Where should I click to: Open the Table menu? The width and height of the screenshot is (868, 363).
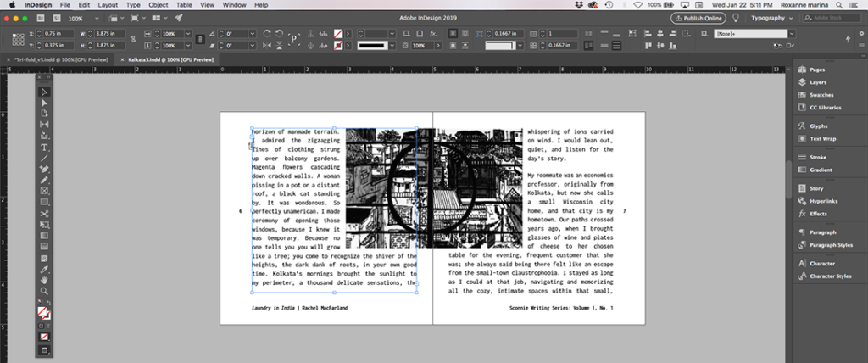pos(184,5)
